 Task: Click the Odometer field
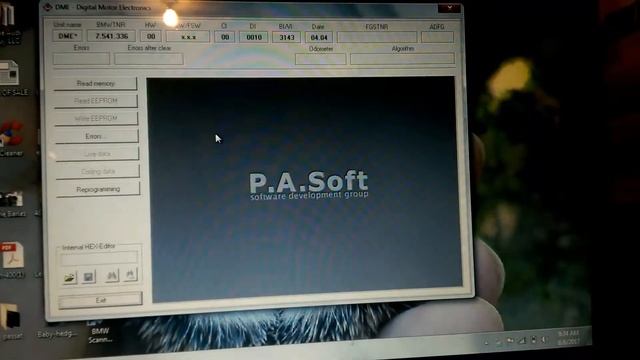pos(321,59)
